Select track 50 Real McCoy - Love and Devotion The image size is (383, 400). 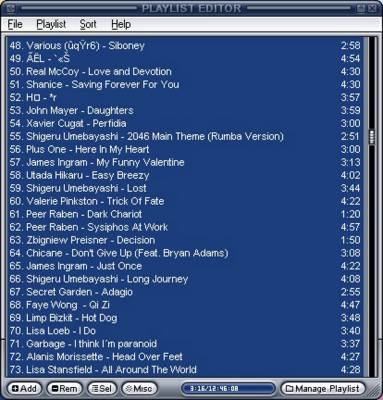184,71
